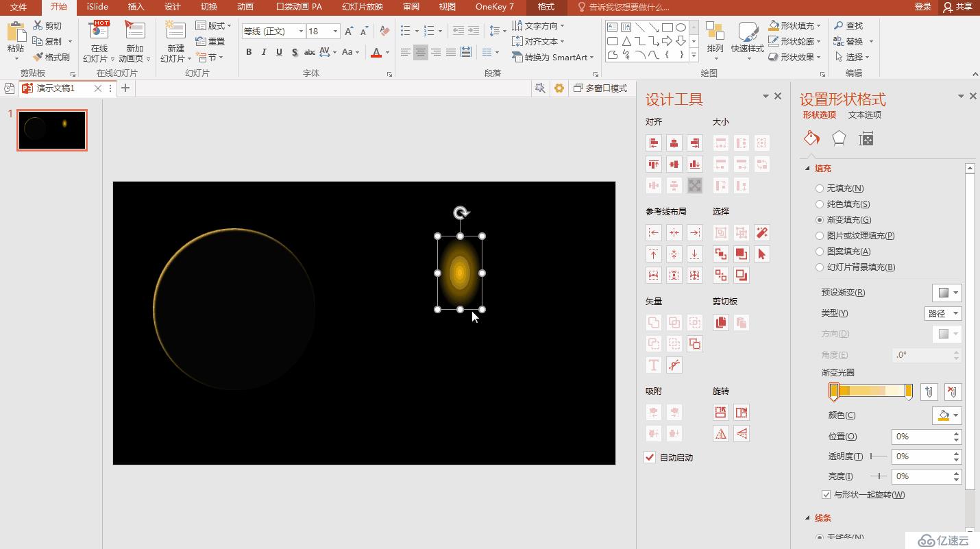Click 转换为 SmartArt button
Image resolution: width=980 pixels, height=549 pixels.
(x=554, y=57)
